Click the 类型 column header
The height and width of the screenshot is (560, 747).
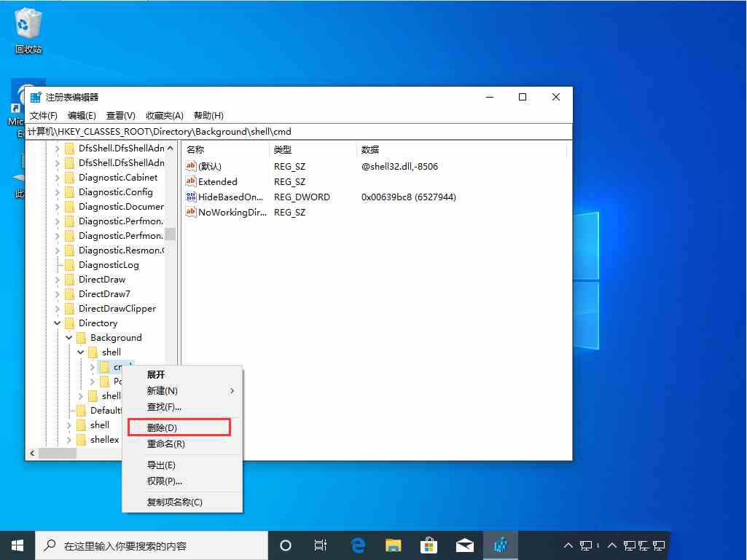[x=313, y=150]
